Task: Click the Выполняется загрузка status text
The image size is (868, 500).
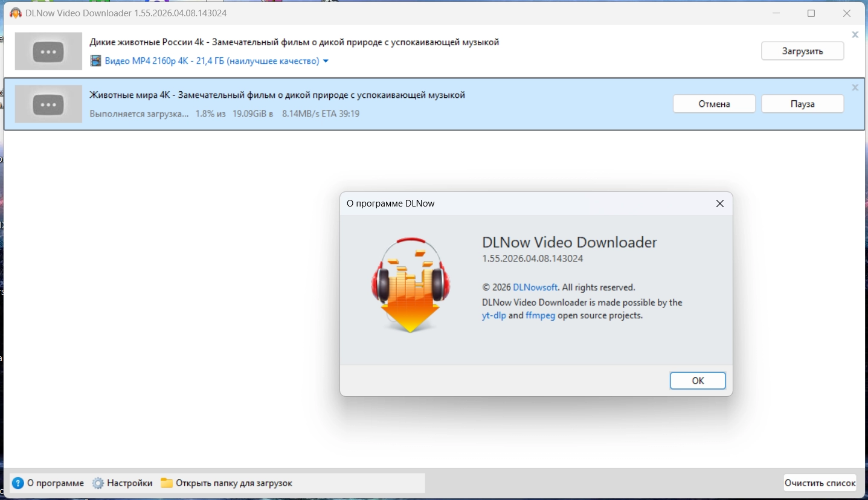Action: [x=139, y=114]
